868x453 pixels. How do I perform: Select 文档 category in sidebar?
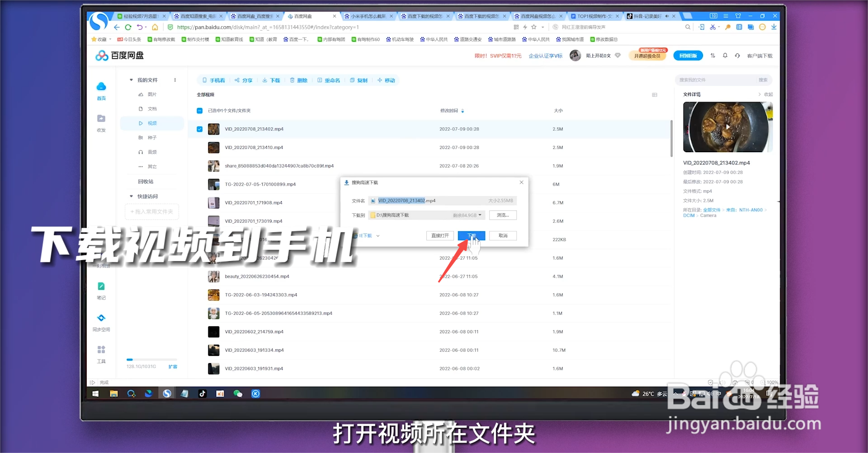[152, 109]
